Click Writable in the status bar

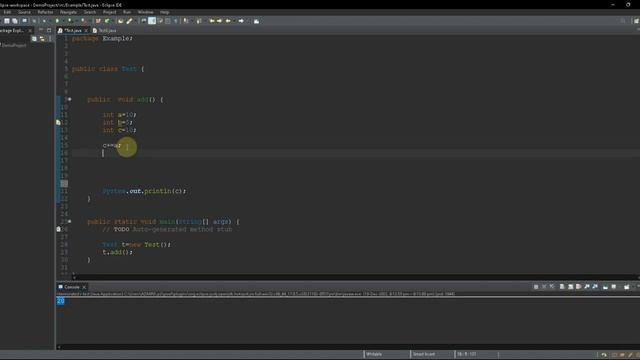374,354
